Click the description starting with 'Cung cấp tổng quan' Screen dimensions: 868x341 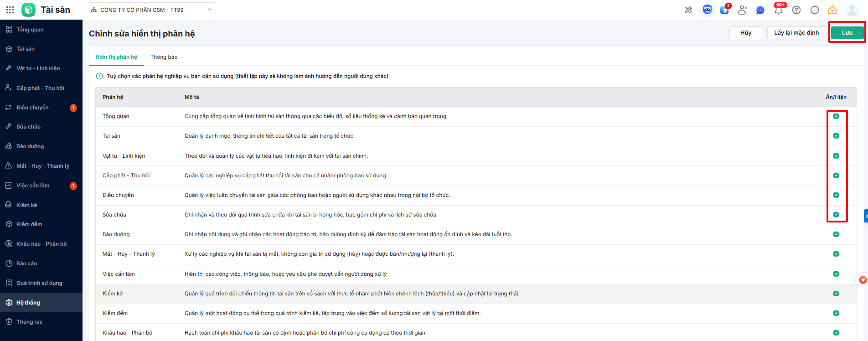(x=315, y=116)
